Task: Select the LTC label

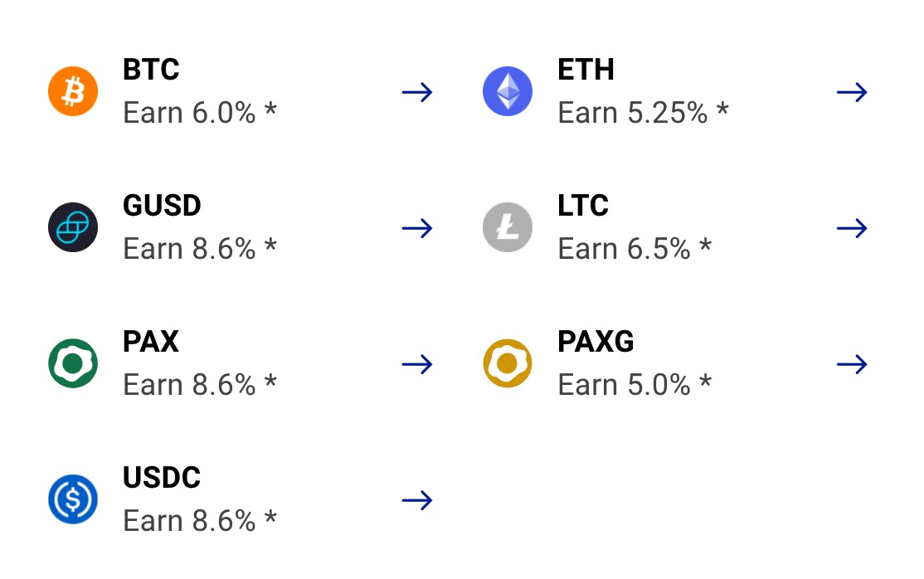Action: click(x=585, y=206)
